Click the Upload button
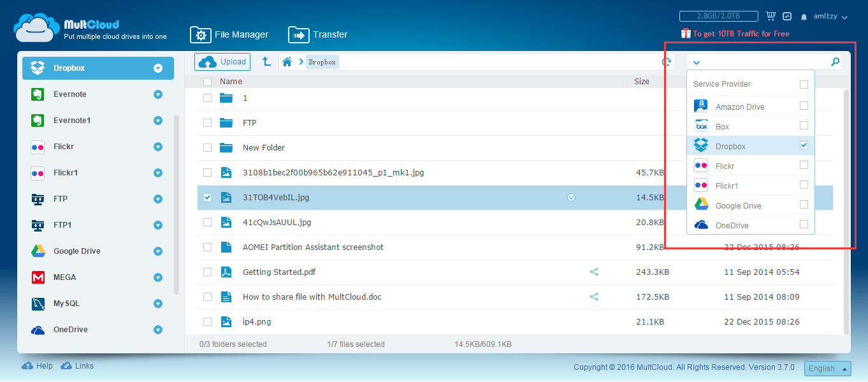Screen dimensions: 868x382 coord(222,61)
